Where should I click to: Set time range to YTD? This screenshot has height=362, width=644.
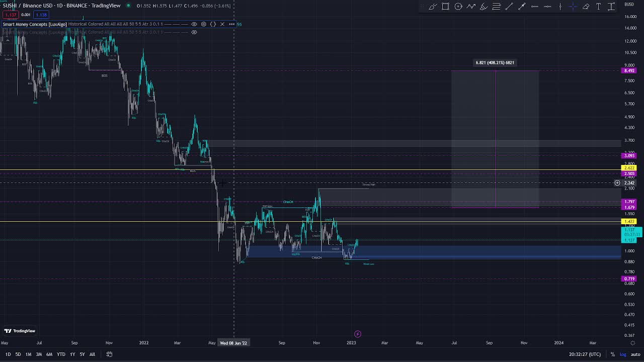pos(61,354)
